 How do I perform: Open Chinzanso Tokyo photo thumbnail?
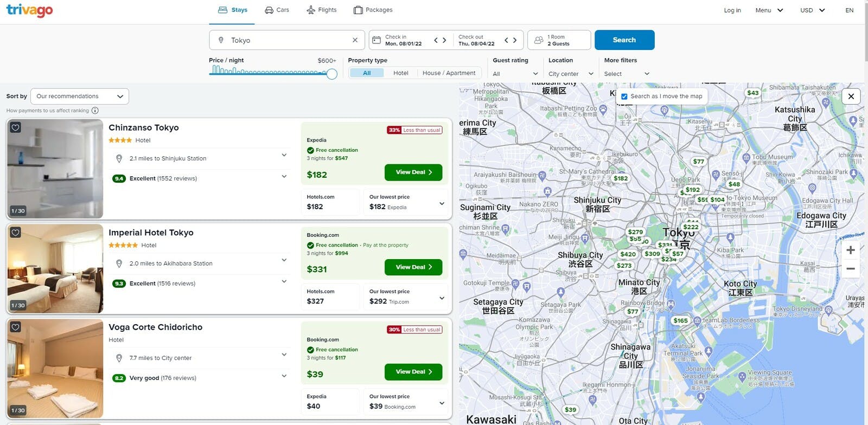point(55,169)
